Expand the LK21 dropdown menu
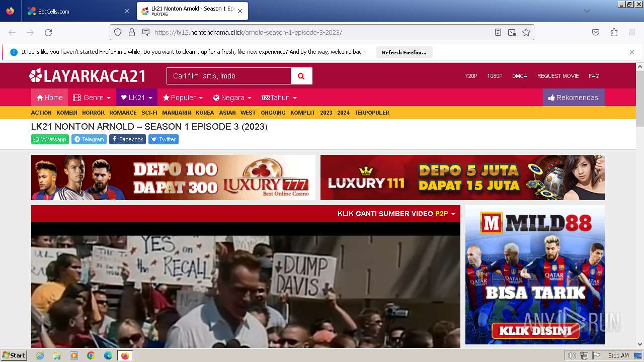This screenshot has width=644, height=362. pos(136,98)
